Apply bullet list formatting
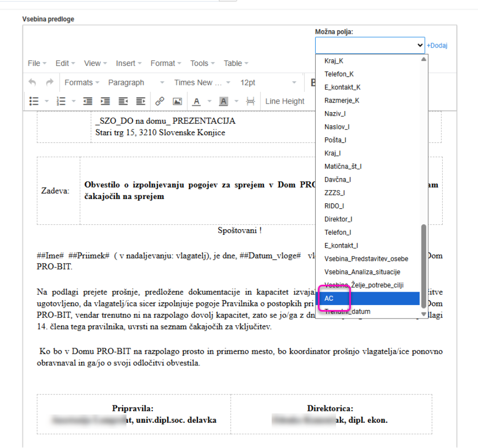This screenshot has height=448, width=478. (34, 101)
